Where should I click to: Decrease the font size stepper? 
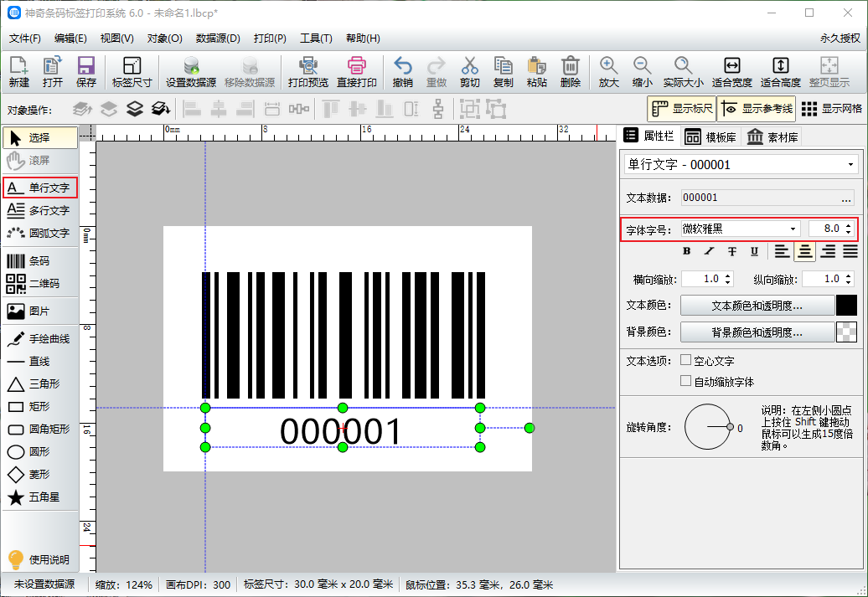point(848,233)
